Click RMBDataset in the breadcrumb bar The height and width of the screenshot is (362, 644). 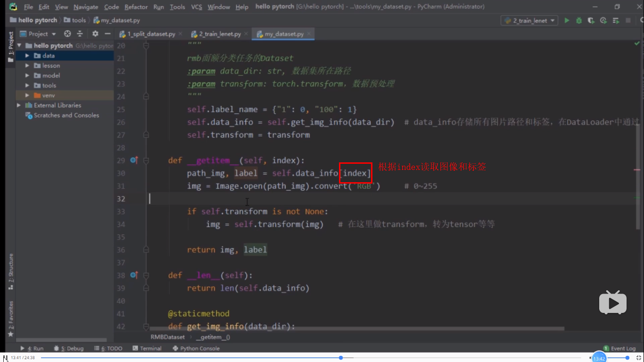point(167,337)
